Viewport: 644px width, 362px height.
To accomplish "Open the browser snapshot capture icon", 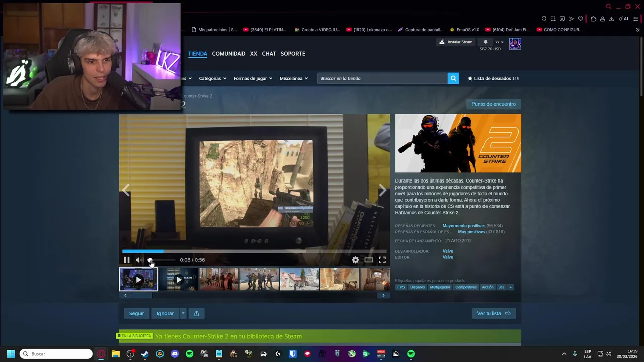I will [553, 19].
